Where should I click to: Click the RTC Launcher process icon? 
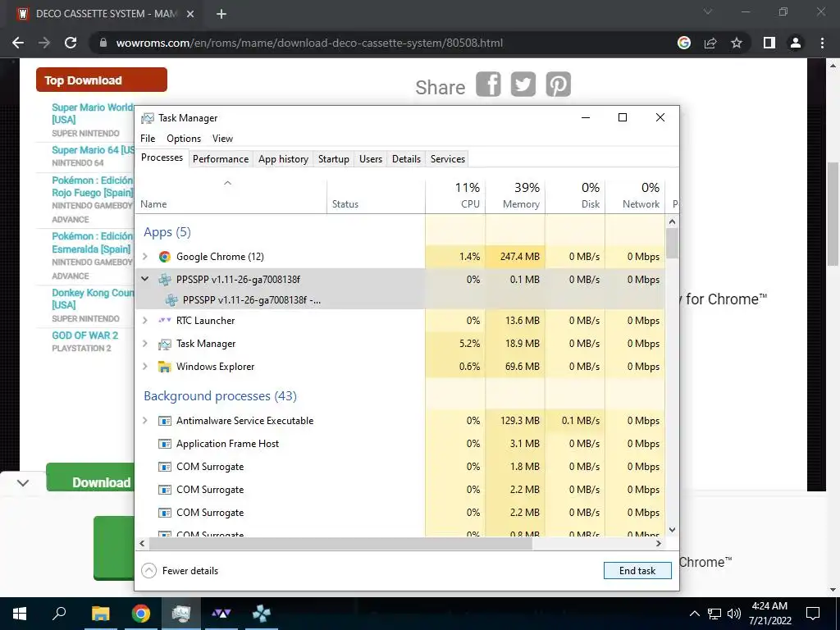click(164, 321)
